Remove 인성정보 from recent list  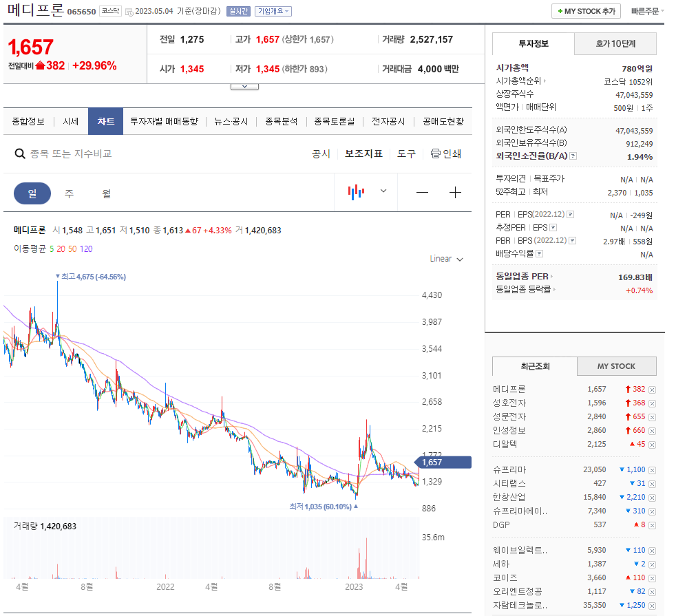pyautogui.click(x=653, y=431)
